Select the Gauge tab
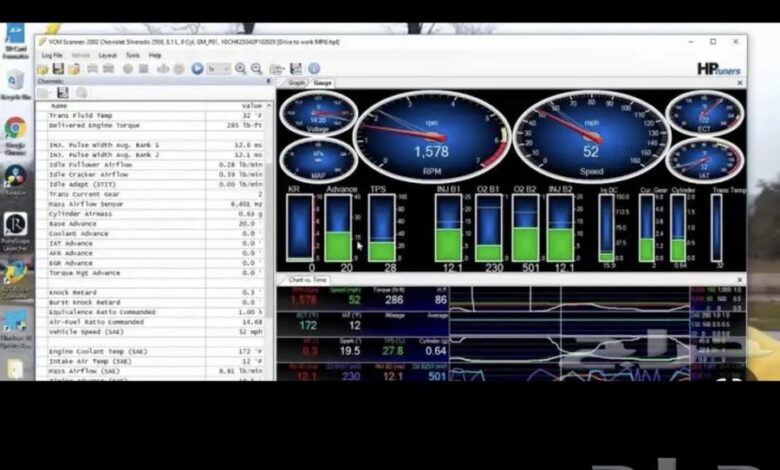Image resolution: width=780 pixels, height=470 pixels. pyautogui.click(x=322, y=83)
